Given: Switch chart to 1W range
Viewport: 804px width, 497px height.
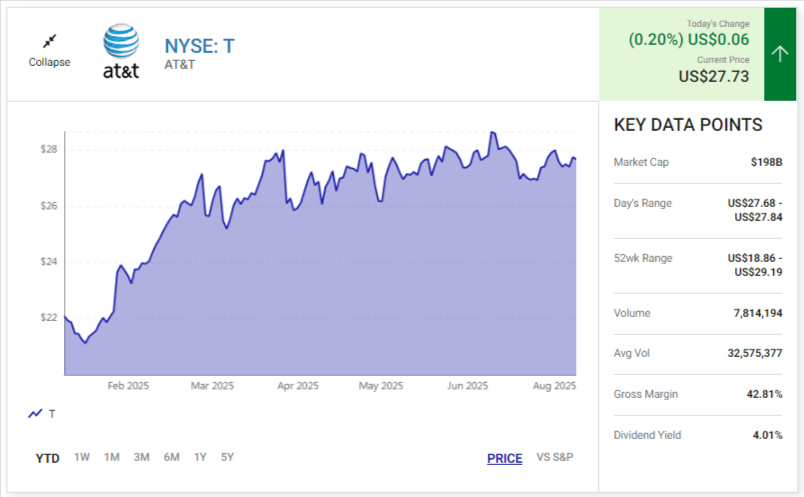Looking at the screenshot, I should [82, 458].
